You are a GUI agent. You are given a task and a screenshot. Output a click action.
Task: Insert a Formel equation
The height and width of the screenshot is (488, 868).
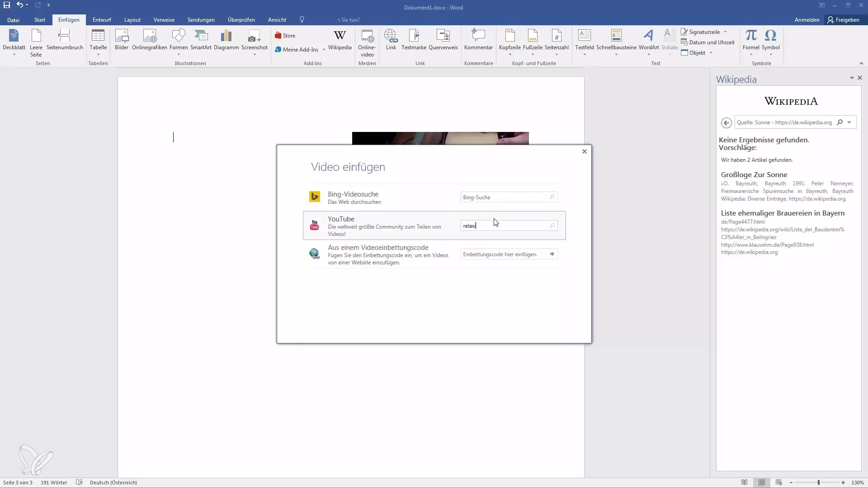pos(751,42)
